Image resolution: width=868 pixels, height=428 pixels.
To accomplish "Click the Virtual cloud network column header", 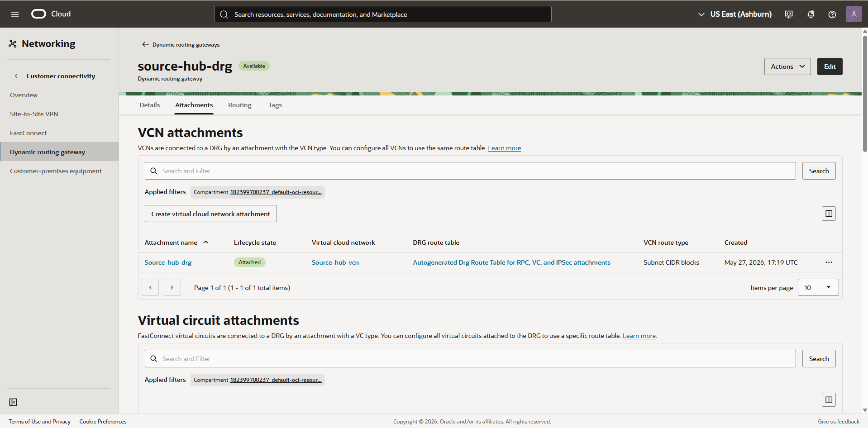I will click(343, 243).
